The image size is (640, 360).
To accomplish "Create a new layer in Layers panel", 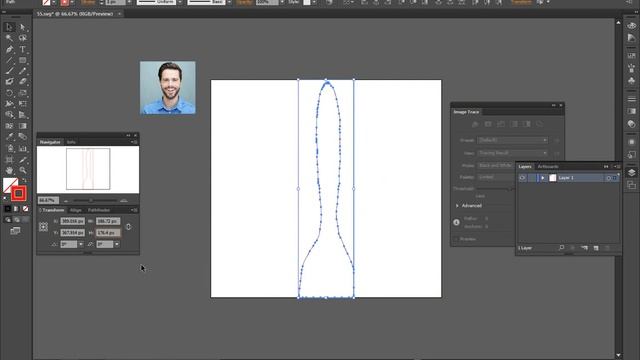I will coord(596,248).
